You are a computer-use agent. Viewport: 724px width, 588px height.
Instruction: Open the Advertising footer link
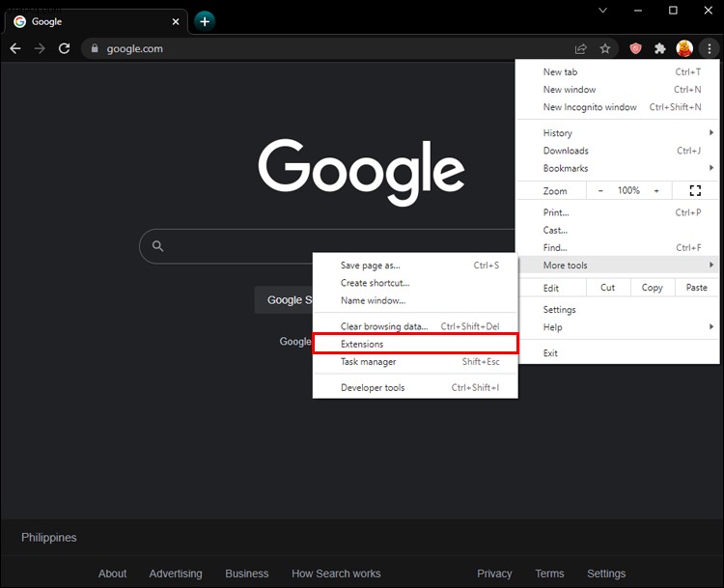[x=176, y=574]
